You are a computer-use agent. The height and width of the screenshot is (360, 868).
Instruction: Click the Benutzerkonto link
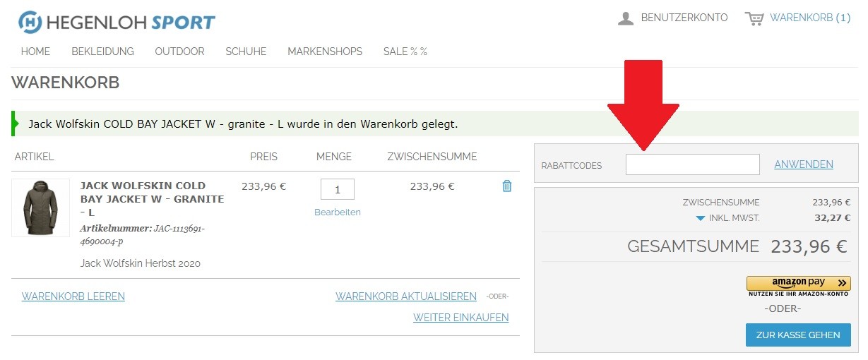(684, 18)
